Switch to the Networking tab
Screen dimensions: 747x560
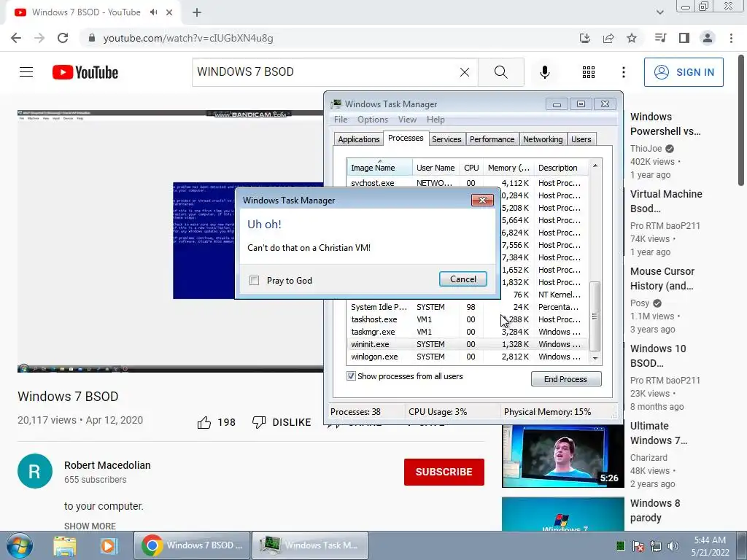coord(543,139)
